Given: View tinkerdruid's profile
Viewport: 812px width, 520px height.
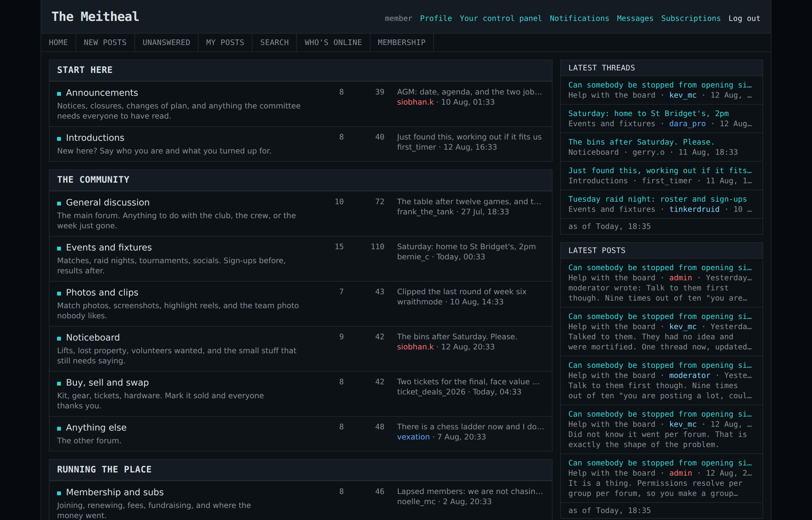Looking at the screenshot, I should click(x=694, y=209).
